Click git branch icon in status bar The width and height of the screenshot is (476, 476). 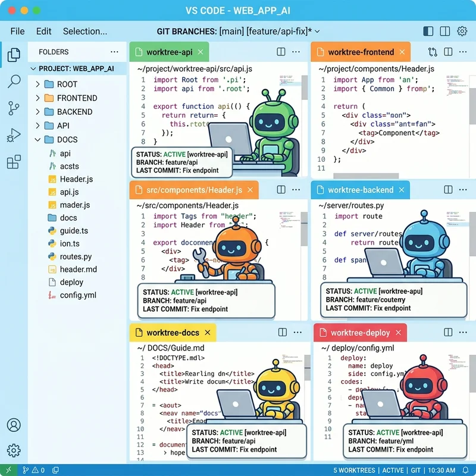coord(26,470)
